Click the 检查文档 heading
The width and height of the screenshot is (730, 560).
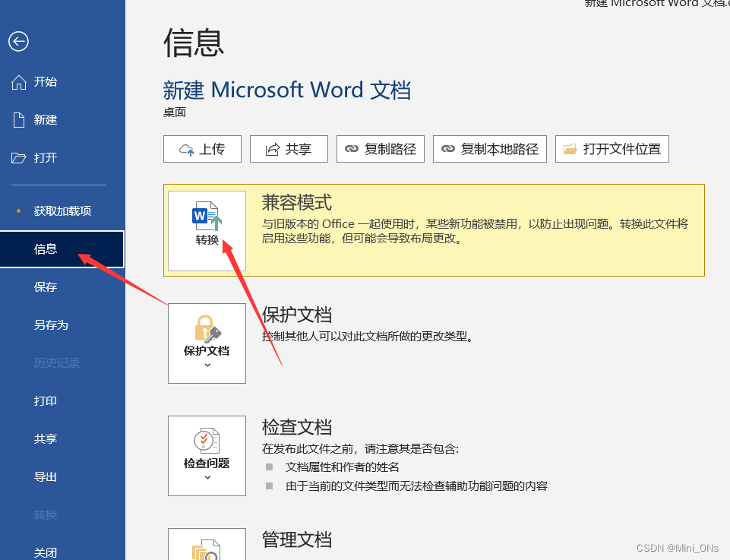coord(297,427)
